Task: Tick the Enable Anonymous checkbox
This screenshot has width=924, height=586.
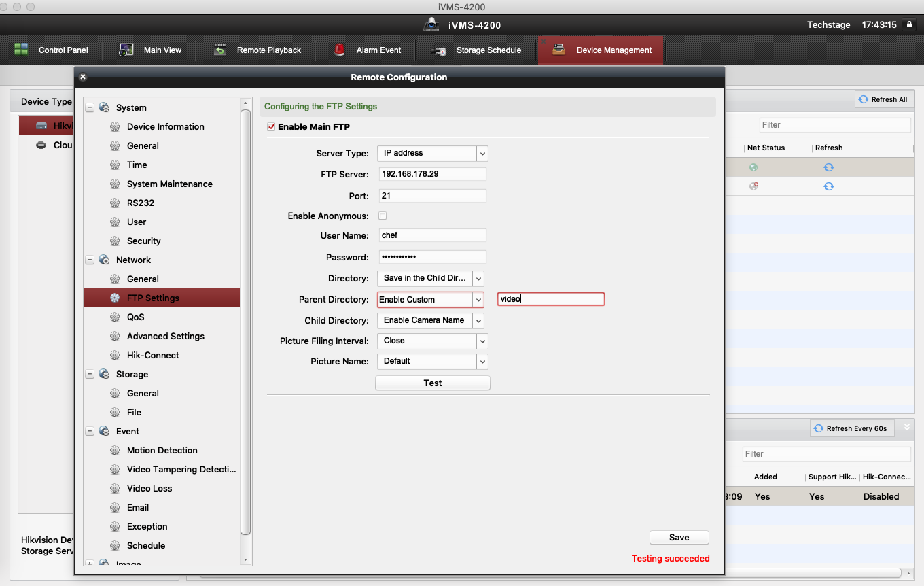Action: [x=383, y=216]
